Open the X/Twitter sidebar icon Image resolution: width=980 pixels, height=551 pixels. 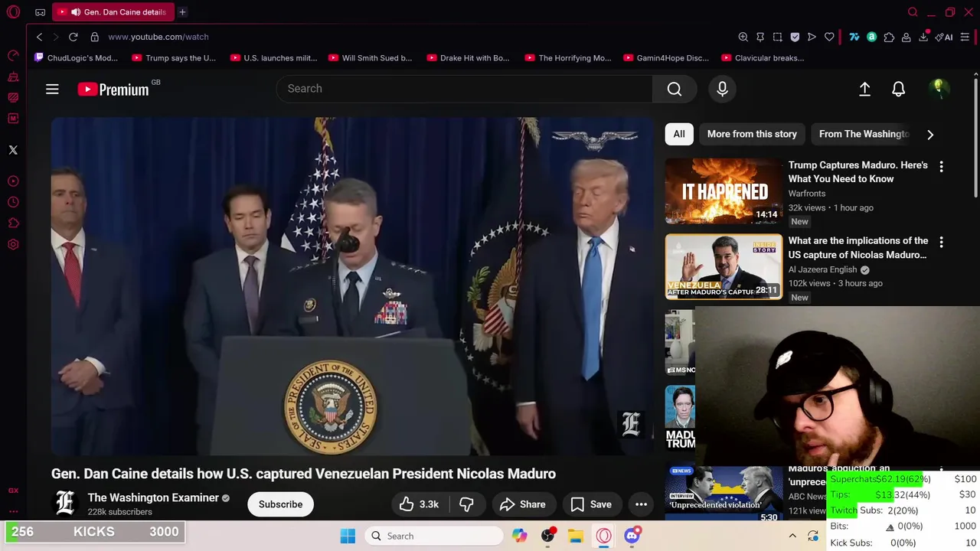click(x=13, y=150)
